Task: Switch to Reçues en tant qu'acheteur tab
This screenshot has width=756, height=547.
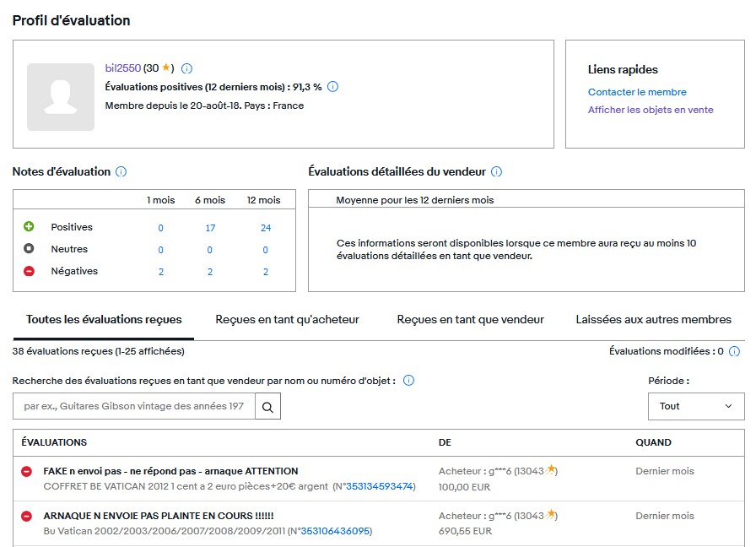Action: 287,320
